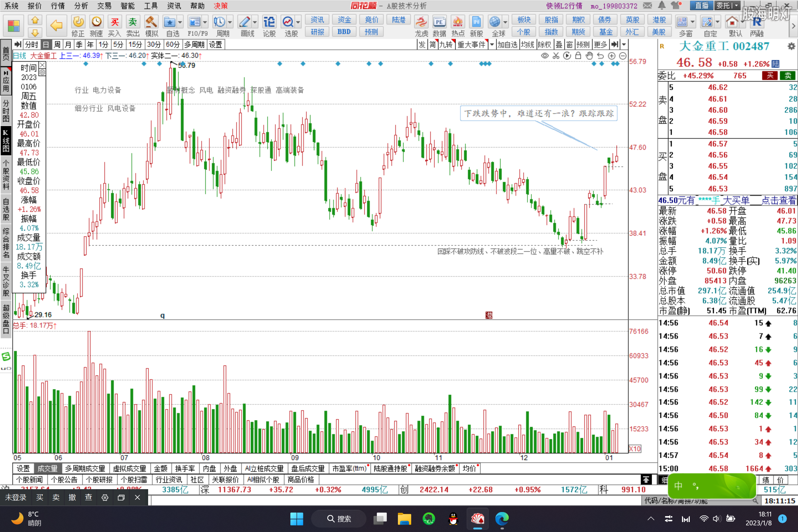Expand the 委托 dropdown in title bar

[736, 6]
